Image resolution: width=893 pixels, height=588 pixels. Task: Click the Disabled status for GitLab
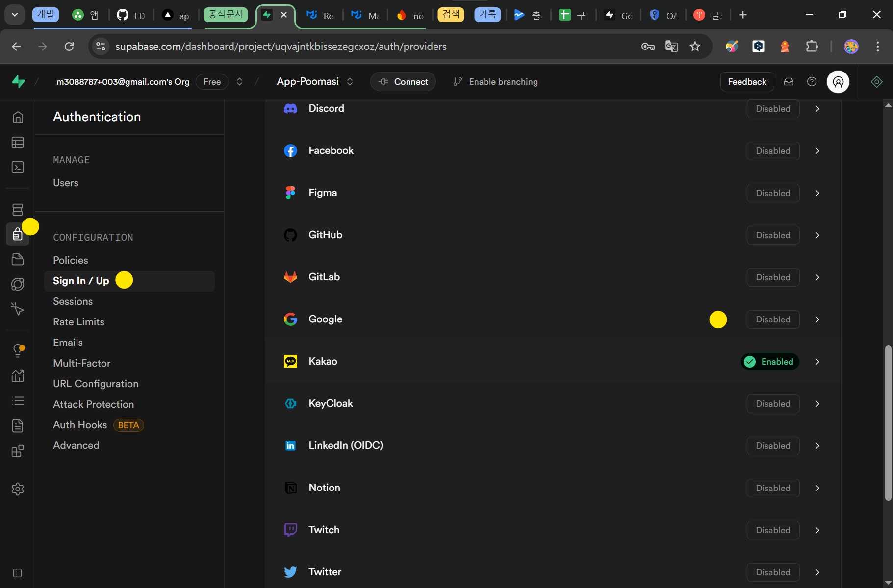click(773, 277)
